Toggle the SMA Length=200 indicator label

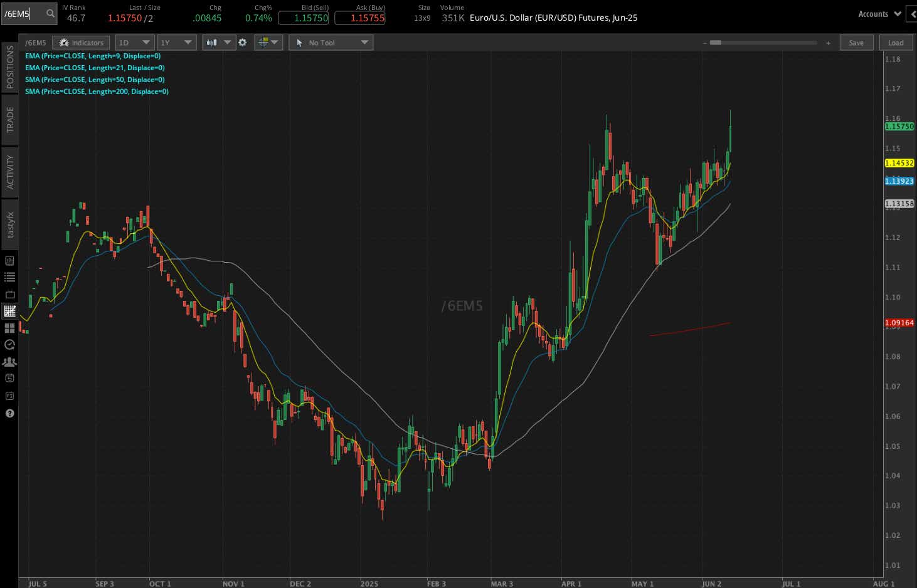[x=97, y=91]
